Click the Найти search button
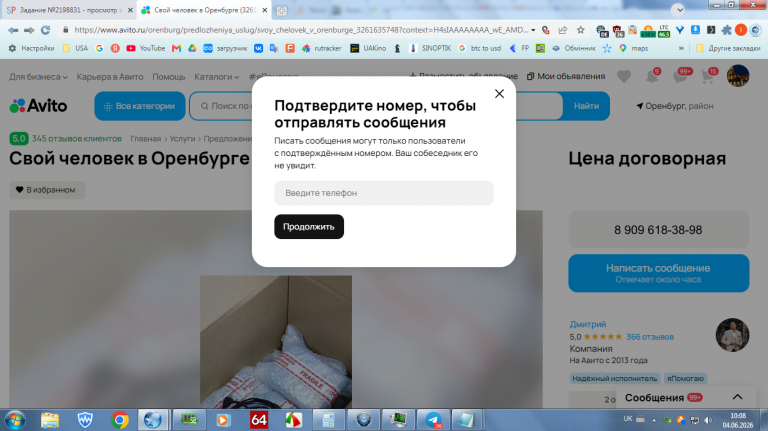Screen dimensions: 768x431 pos(586,106)
